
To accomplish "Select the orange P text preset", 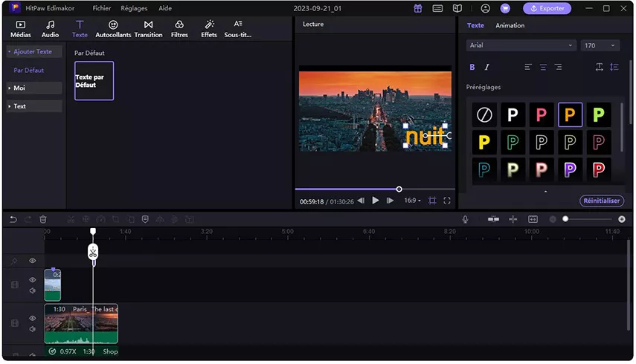I will click(570, 115).
